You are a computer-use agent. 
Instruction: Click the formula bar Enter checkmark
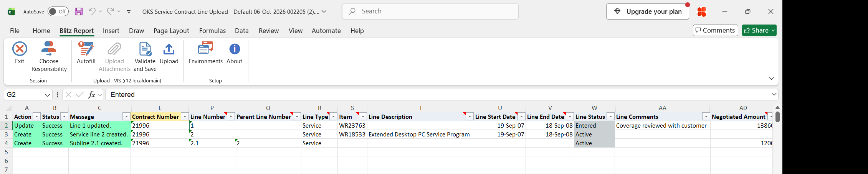(x=80, y=95)
